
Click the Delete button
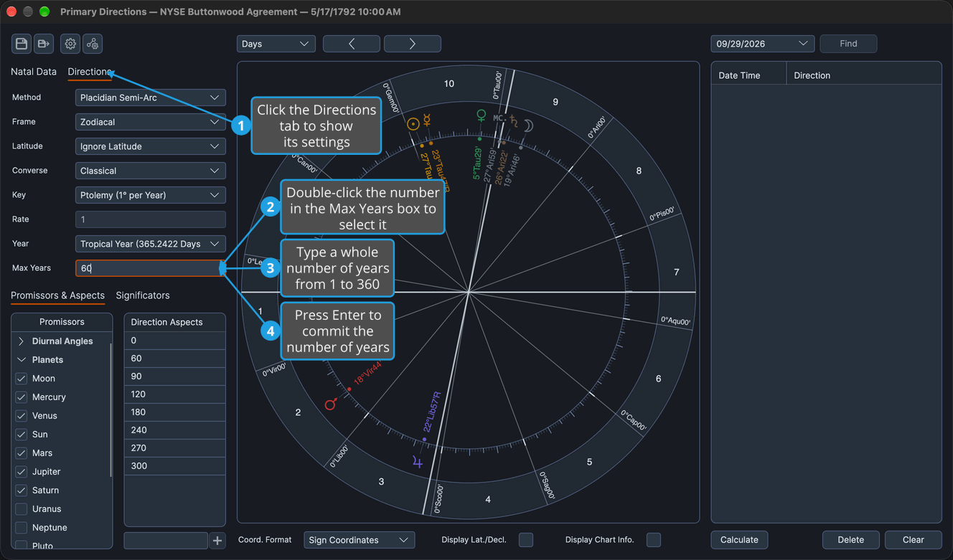pos(851,540)
